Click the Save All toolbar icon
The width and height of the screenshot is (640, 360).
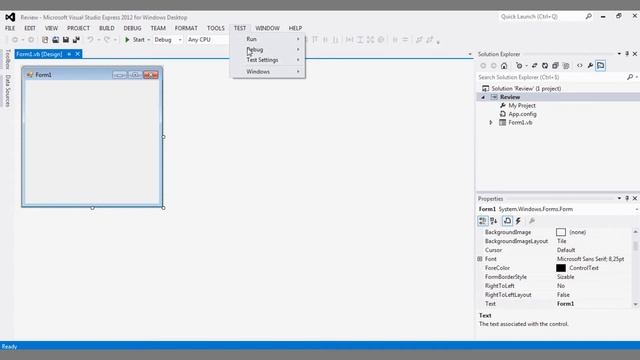pos(76,40)
